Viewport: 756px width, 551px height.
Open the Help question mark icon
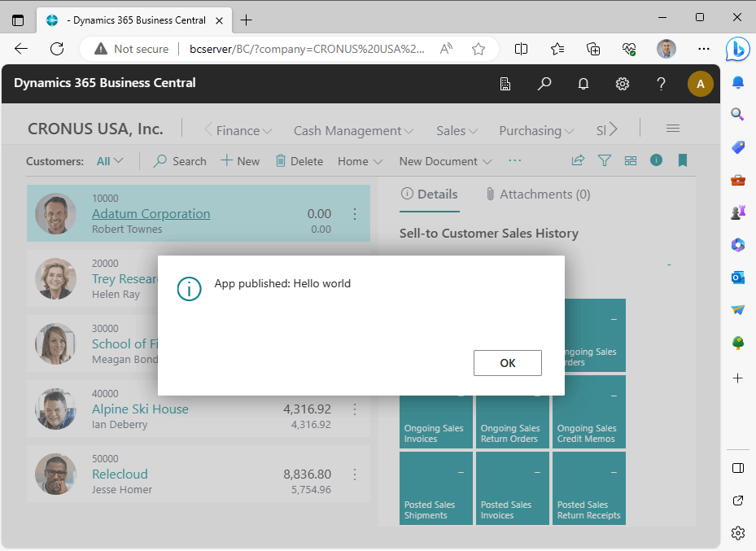pos(662,83)
